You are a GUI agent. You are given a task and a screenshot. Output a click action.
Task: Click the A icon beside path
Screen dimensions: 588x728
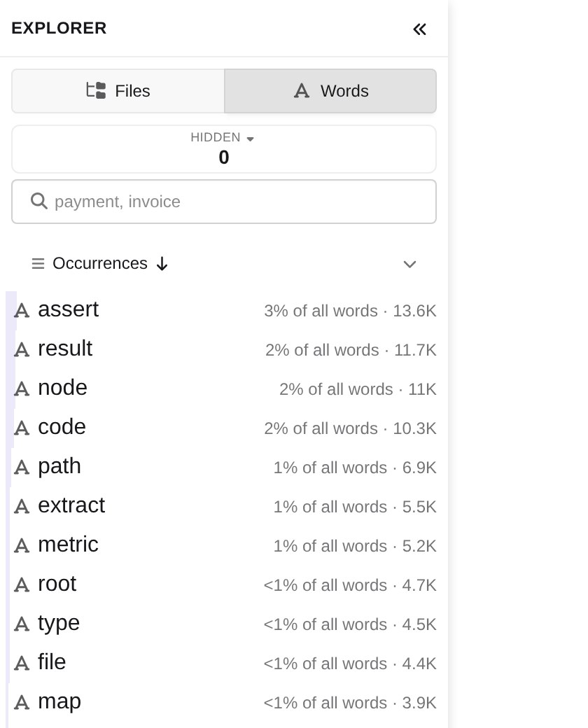click(22, 468)
